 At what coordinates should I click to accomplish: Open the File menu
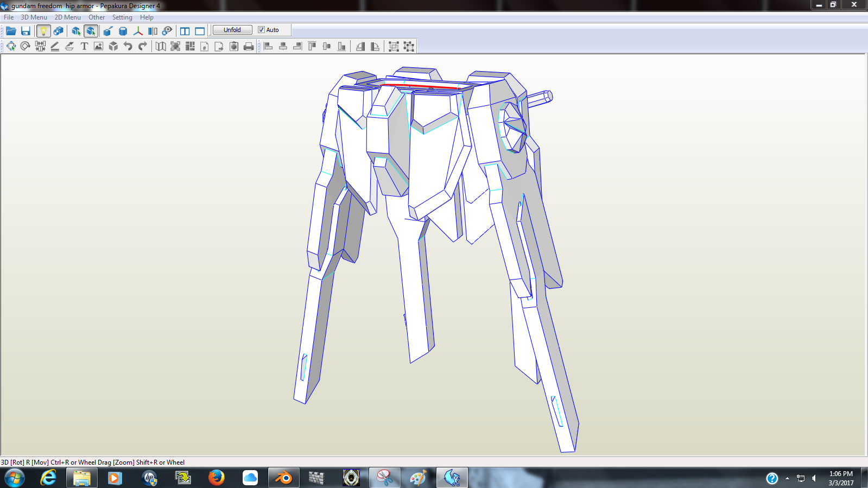[9, 17]
